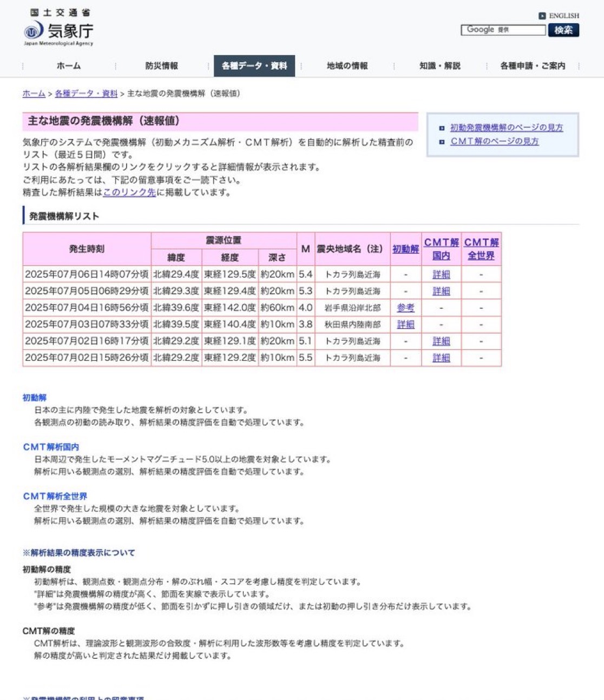
Task: Open 初動発震機構解のページの見方 link
Action: click(507, 128)
